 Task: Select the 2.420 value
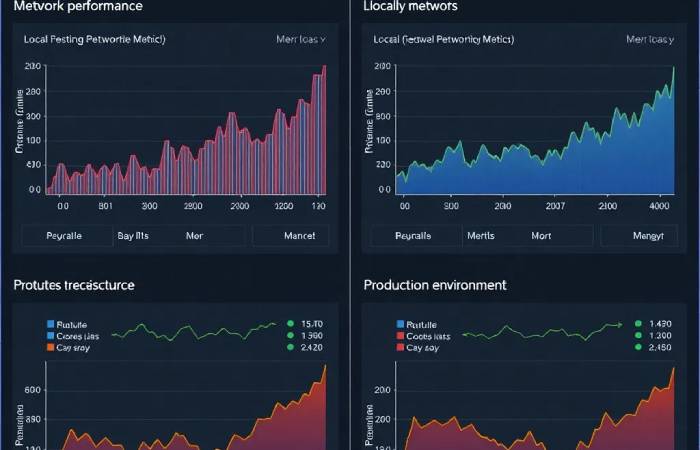[312, 347]
